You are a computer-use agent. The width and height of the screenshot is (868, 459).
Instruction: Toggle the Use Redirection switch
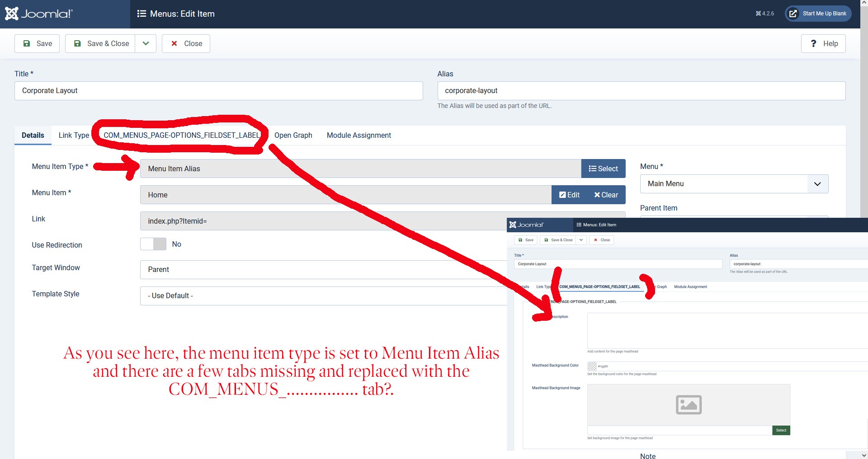click(153, 244)
